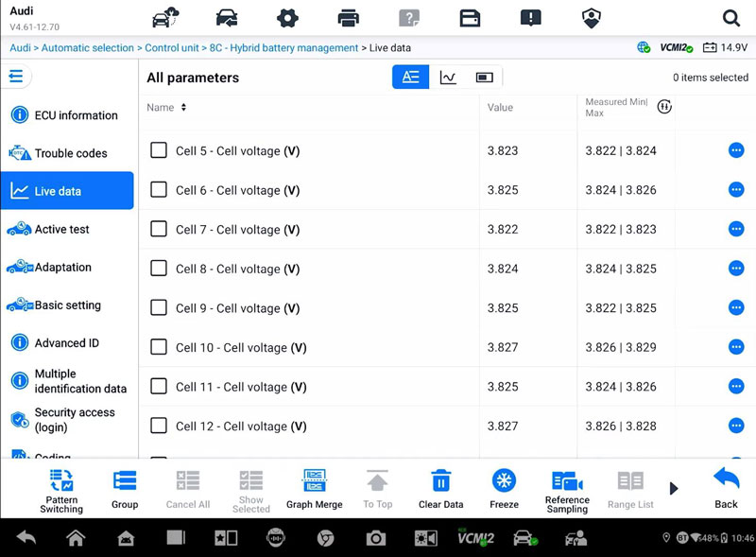Open Cell 6 more options menu

[x=736, y=190]
